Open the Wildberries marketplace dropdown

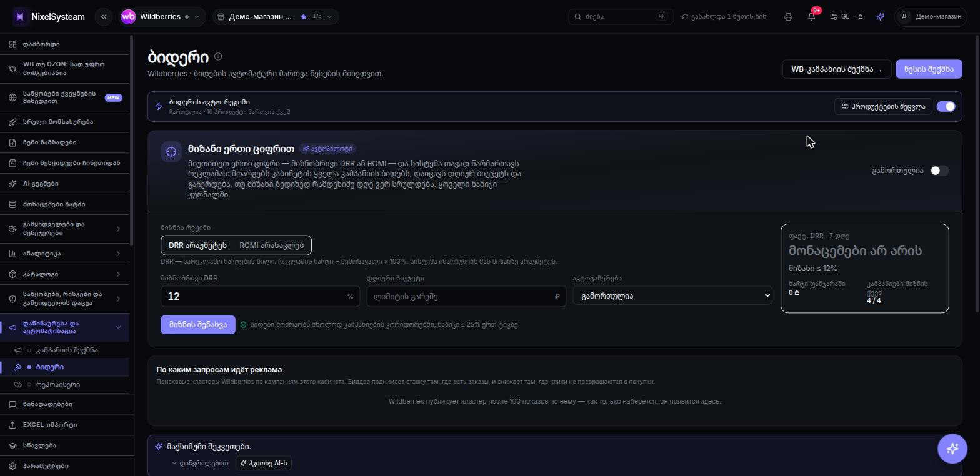click(162, 17)
